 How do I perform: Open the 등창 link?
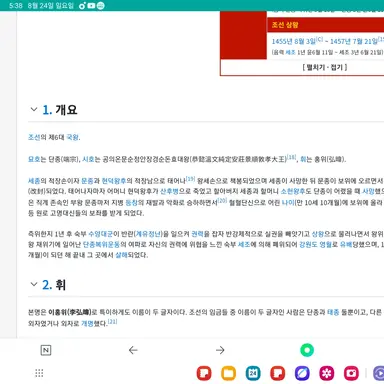pos(131,202)
